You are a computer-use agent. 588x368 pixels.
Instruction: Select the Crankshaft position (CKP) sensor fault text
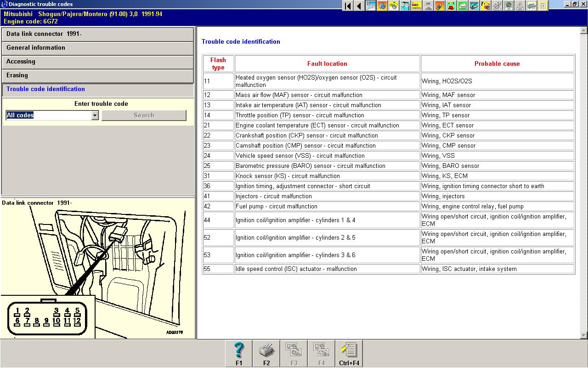coord(307,135)
